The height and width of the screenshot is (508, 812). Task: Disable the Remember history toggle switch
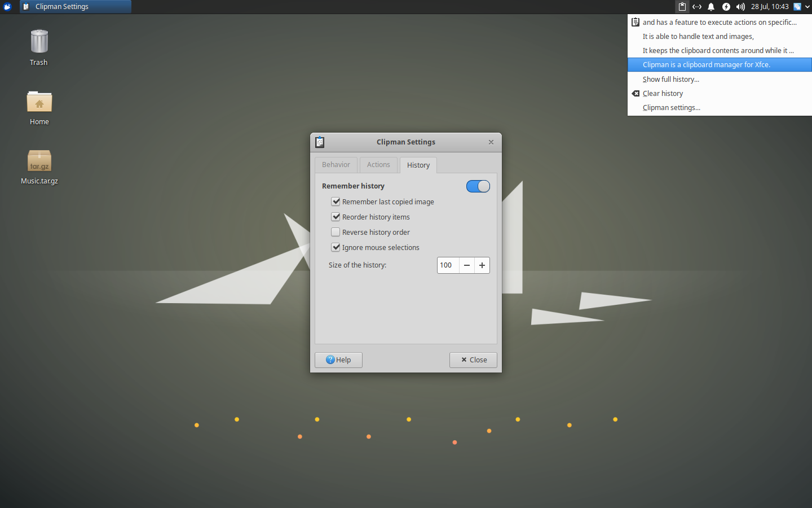tap(478, 186)
